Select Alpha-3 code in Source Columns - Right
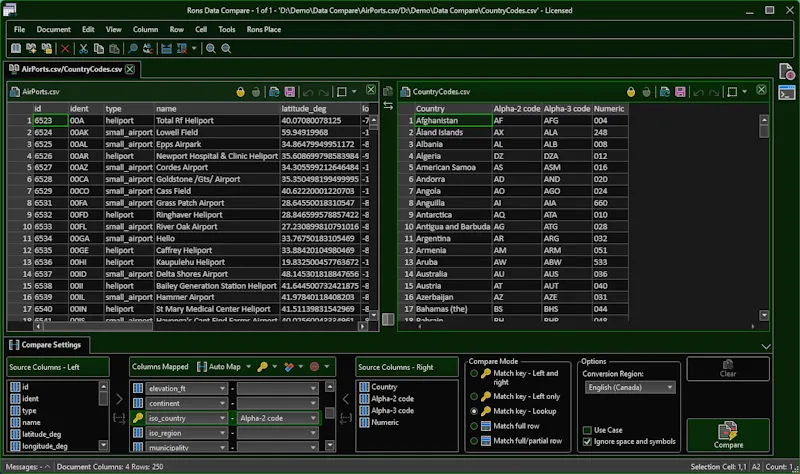 [392, 411]
